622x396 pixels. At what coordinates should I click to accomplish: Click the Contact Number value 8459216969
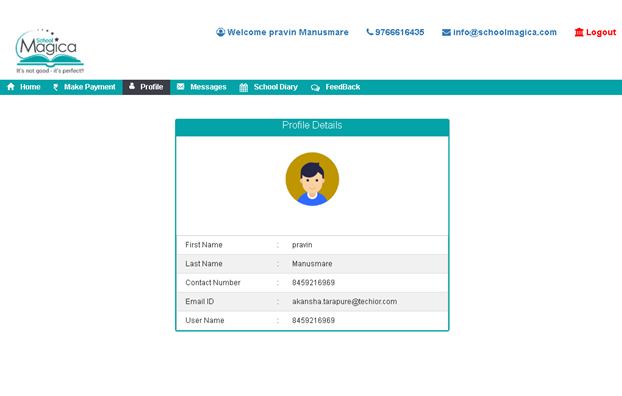pyautogui.click(x=313, y=283)
